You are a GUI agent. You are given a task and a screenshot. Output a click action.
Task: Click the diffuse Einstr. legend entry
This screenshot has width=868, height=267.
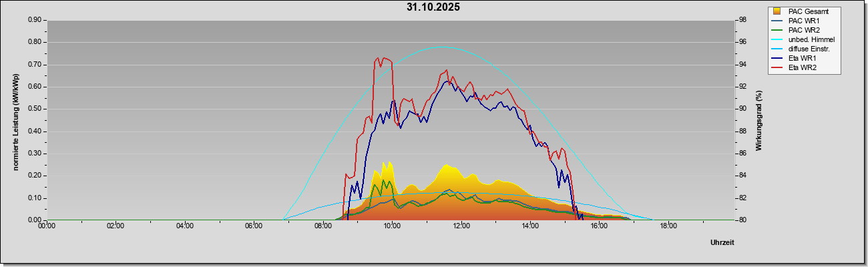pos(801,49)
